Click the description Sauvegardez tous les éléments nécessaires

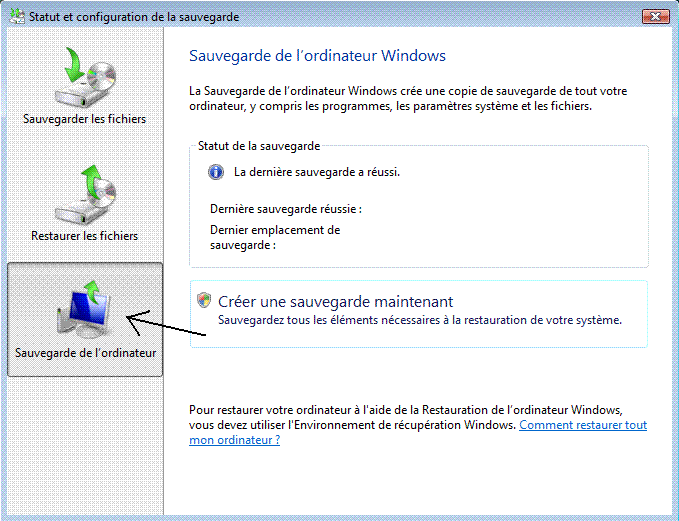tap(420, 320)
